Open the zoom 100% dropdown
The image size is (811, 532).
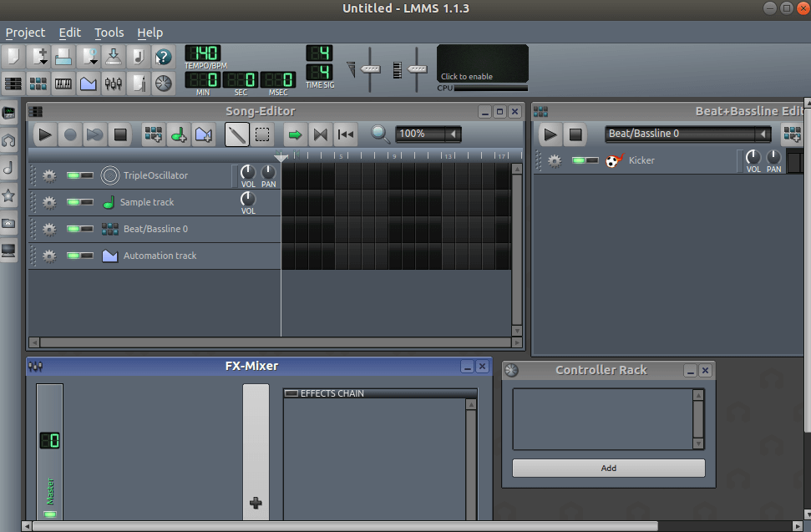pyautogui.click(x=428, y=134)
